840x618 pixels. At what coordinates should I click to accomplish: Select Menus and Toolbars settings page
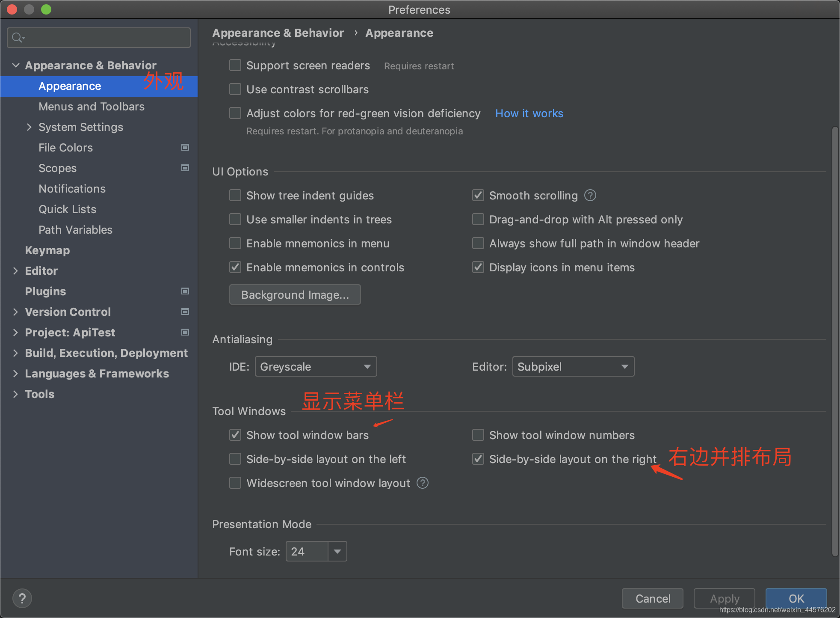coord(92,107)
